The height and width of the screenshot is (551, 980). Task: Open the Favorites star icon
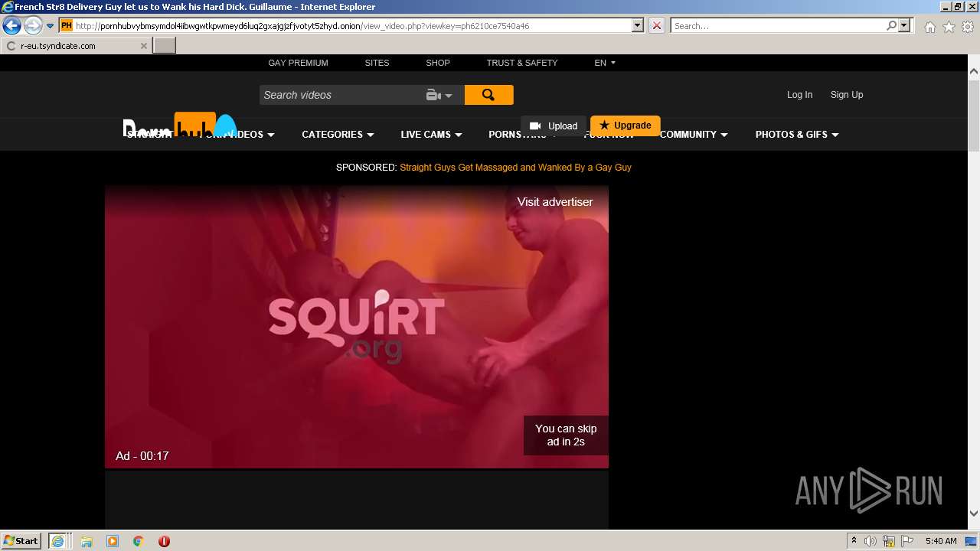tap(949, 27)
